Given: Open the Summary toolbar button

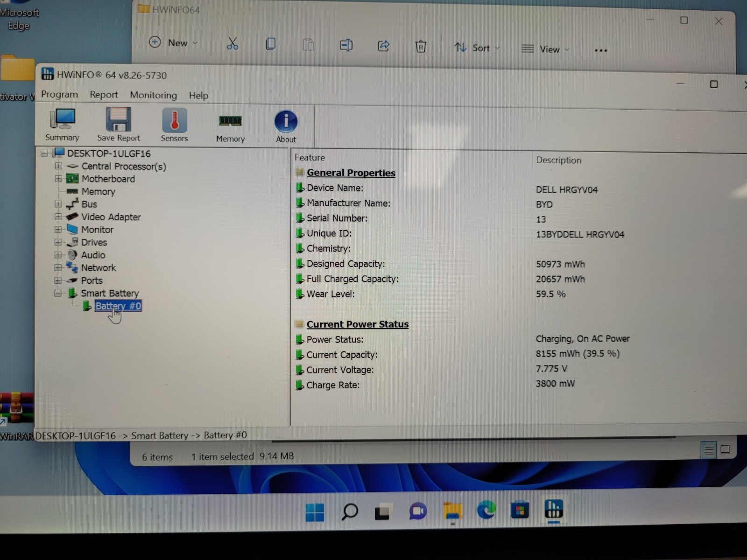Looking at the screenshot, I should (62, 125).
